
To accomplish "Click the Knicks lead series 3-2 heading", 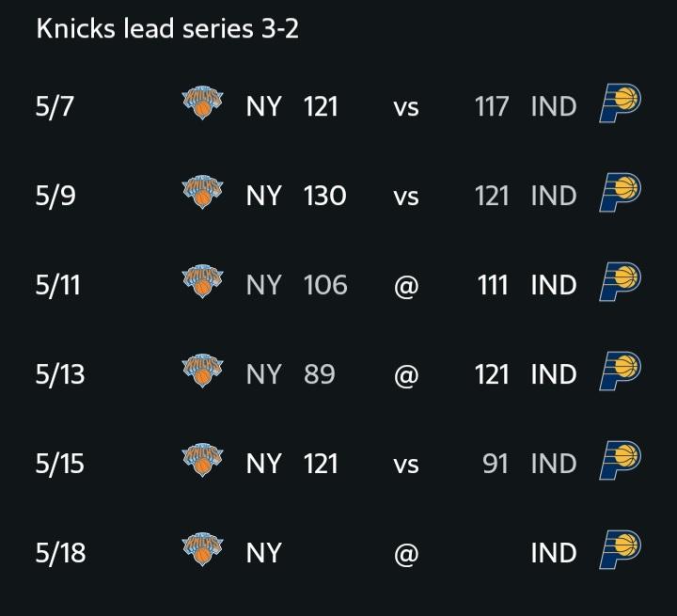I will pos(167,29).
